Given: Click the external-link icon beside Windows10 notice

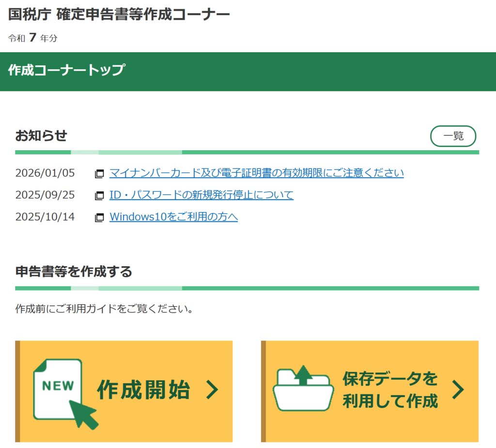Looking at the screenshot, I should (x=100, y=216).
